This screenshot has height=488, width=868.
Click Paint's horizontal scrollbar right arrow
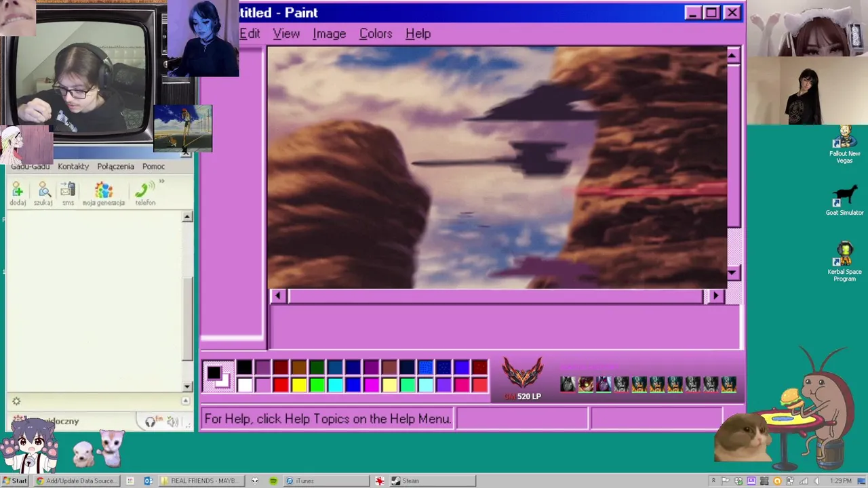coord(715,296)
